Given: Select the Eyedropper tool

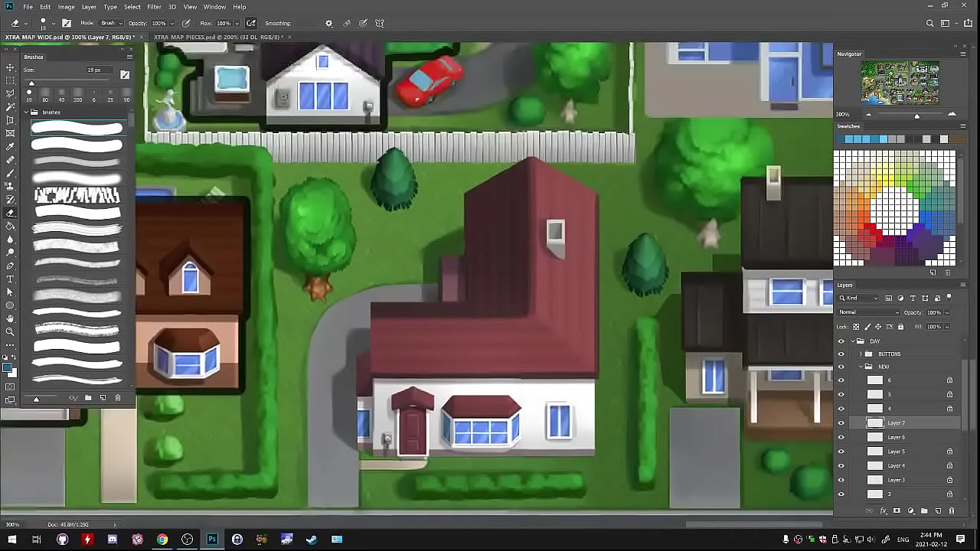Looking at the screenshot, I should 10,146.
